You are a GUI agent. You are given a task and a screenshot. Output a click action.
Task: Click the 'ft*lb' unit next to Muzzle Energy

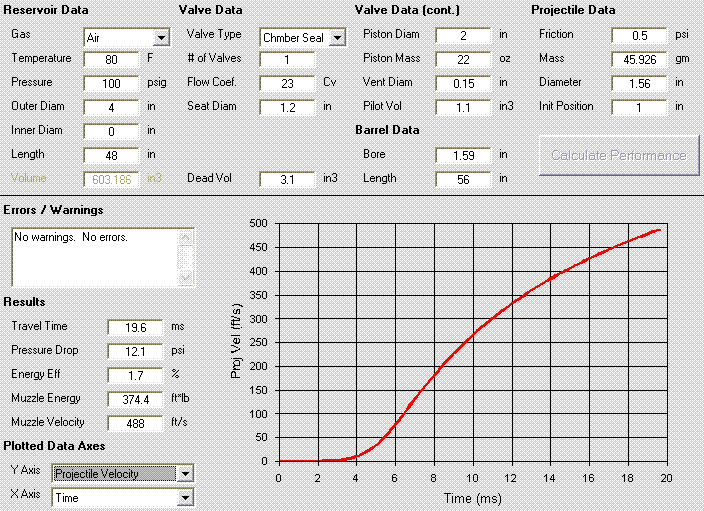[x=180, y=398]
